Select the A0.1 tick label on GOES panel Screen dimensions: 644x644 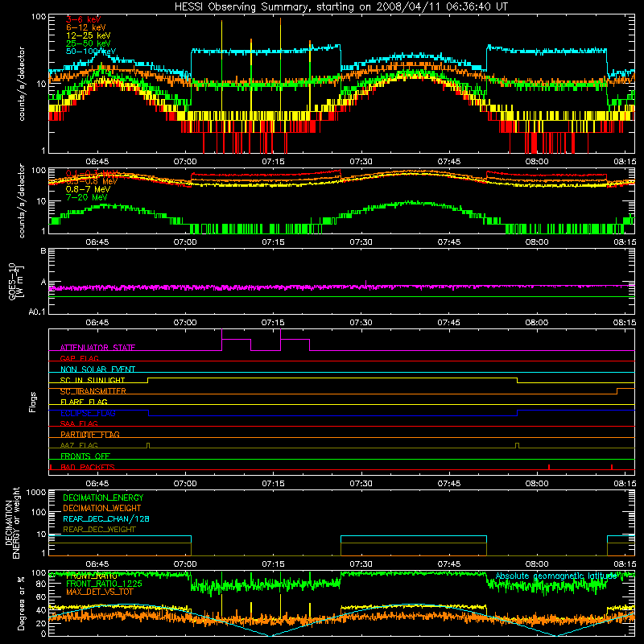point(37,312)
